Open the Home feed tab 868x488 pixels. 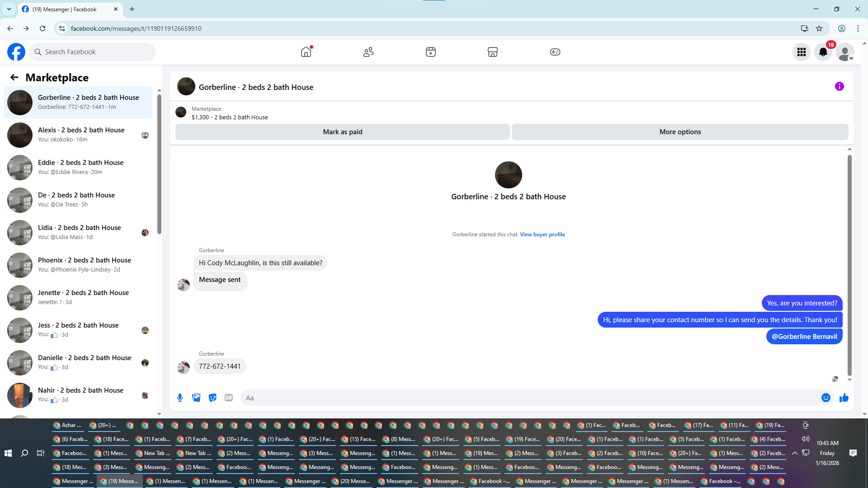pyautogui.click(x=306, y=52)
